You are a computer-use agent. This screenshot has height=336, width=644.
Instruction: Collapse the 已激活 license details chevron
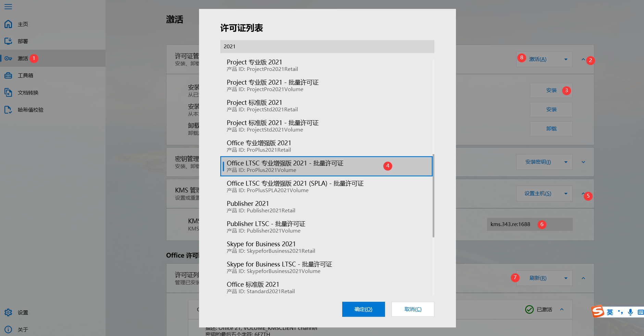point(562,309)
